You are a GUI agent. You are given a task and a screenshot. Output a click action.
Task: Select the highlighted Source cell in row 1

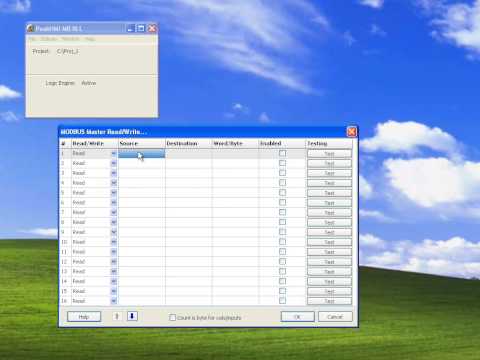click(142, 153)
